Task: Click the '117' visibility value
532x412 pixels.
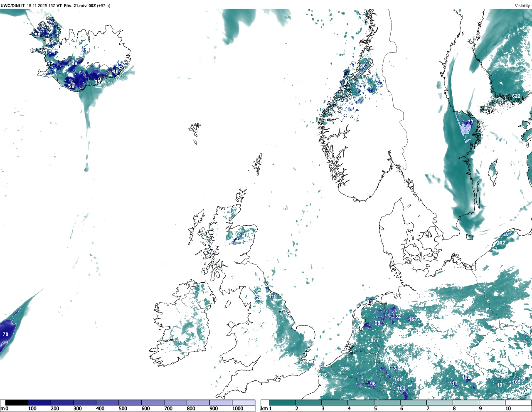Action: coord(453,383)
